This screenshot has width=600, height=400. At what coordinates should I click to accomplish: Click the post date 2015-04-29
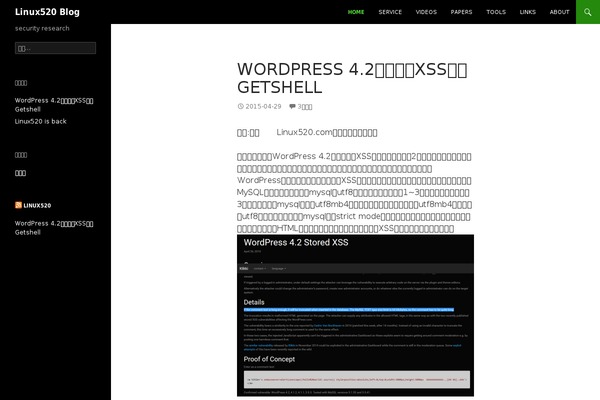(263, 106)
